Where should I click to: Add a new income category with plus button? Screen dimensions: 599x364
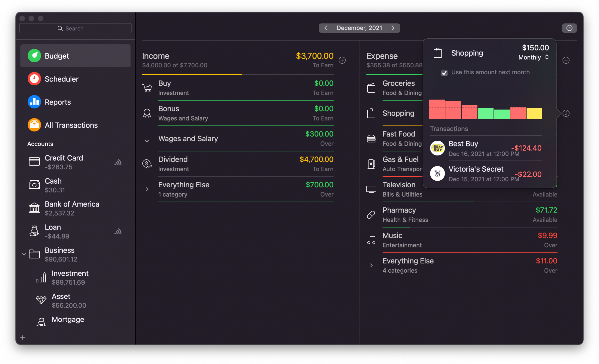[x=342, y=60]
